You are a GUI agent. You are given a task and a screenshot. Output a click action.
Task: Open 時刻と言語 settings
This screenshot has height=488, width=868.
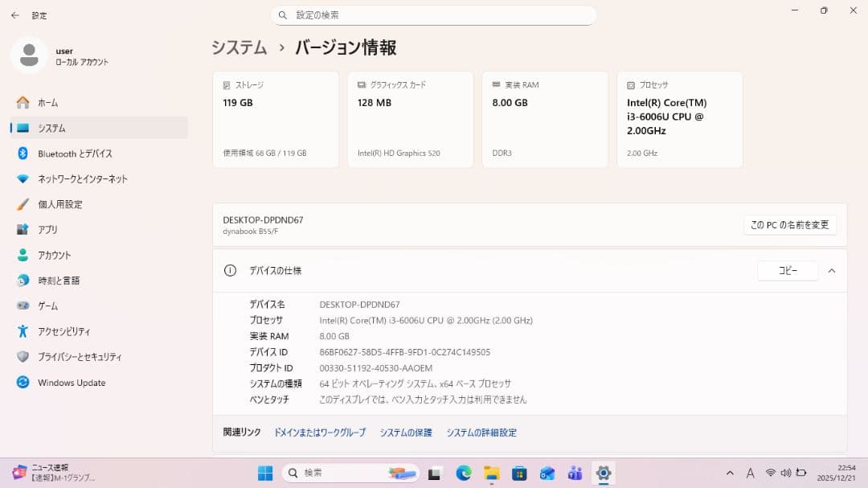59,281
